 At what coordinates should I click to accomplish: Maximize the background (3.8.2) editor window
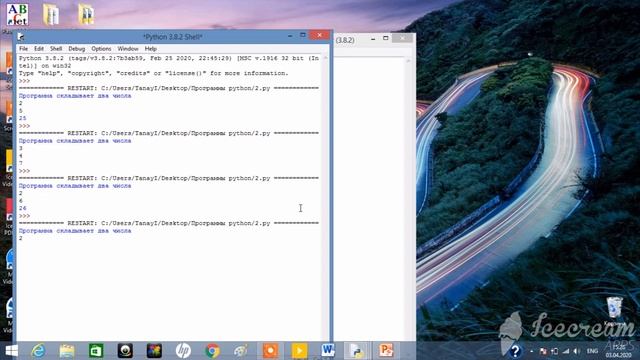click(x=386, y=38)
